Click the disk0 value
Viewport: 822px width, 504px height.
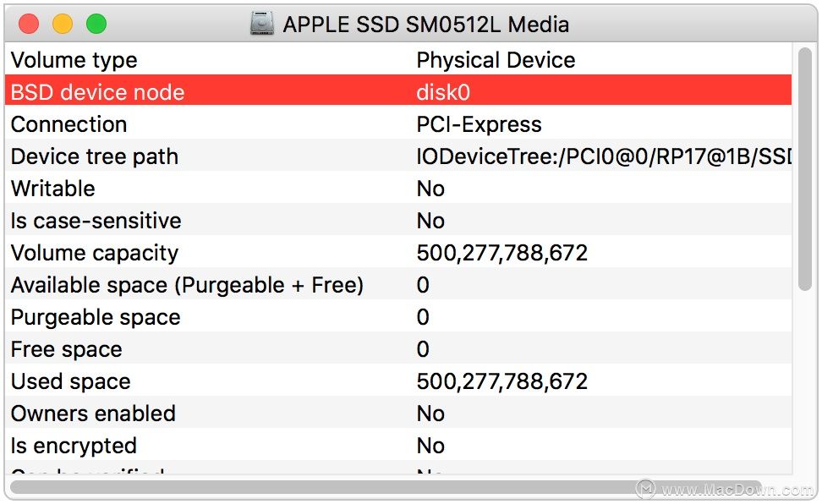[443, 92]
